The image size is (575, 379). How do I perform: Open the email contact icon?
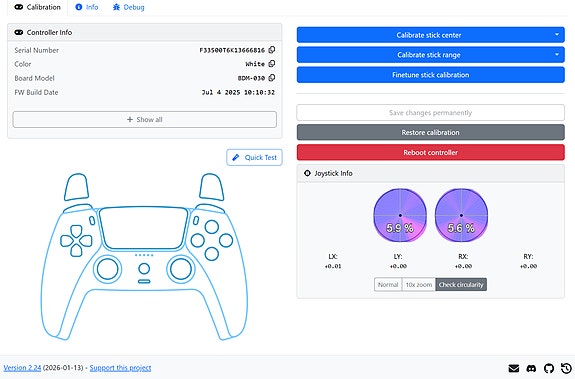click(514, 368)
